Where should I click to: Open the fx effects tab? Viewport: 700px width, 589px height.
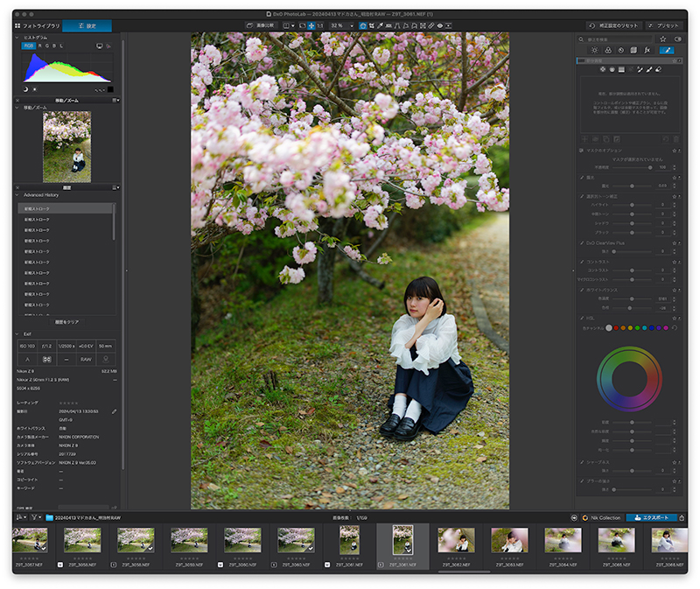tap(647, 51)
